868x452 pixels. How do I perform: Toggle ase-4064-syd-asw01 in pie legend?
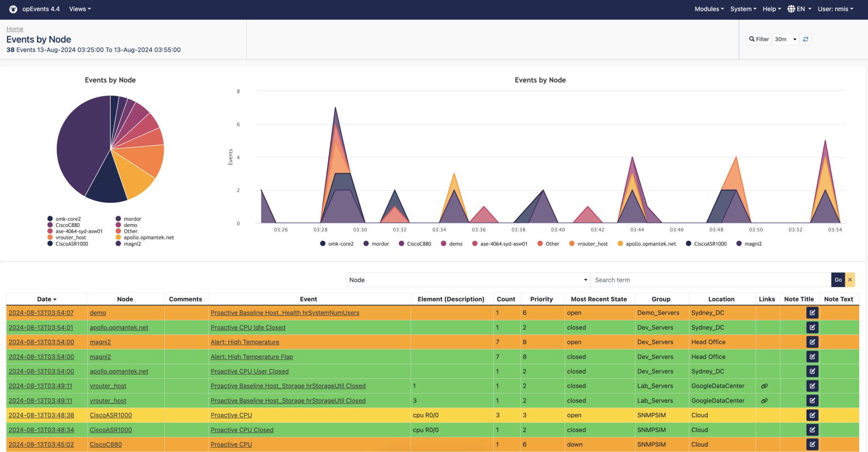pyautogui.click(x=75, y=231)
